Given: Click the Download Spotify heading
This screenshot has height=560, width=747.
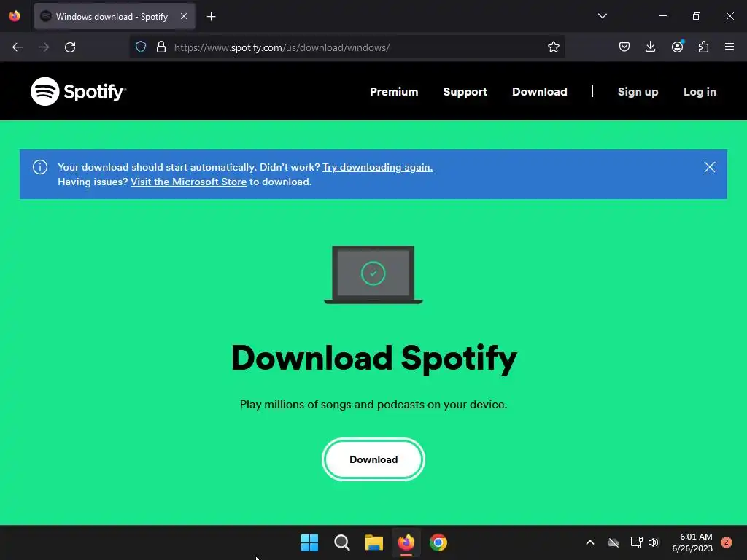Looking at the screenshot, I should coord(374,359).
